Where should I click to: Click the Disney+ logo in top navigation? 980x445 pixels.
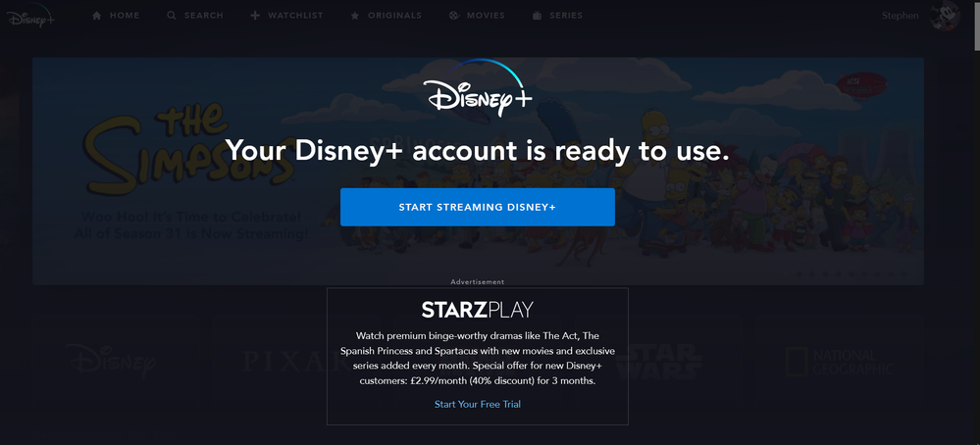(31, 16)
